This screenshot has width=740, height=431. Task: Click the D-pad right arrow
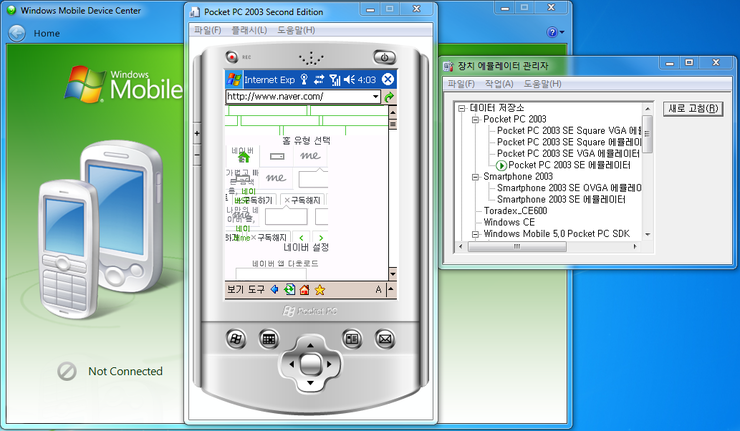tap(329, 364)
